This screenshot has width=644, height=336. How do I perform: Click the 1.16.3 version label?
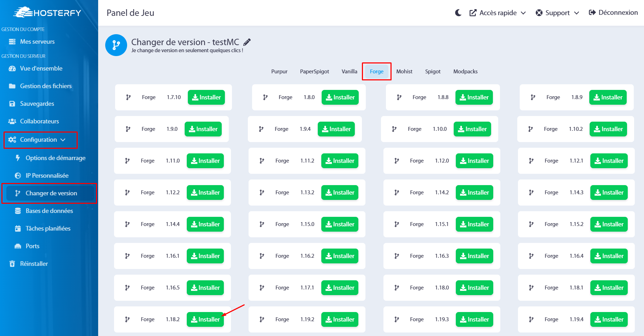coord(442,256)
